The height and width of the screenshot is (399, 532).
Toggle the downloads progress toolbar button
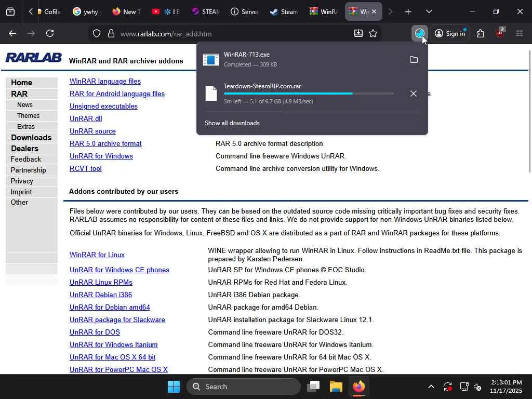tap(419, 33)
